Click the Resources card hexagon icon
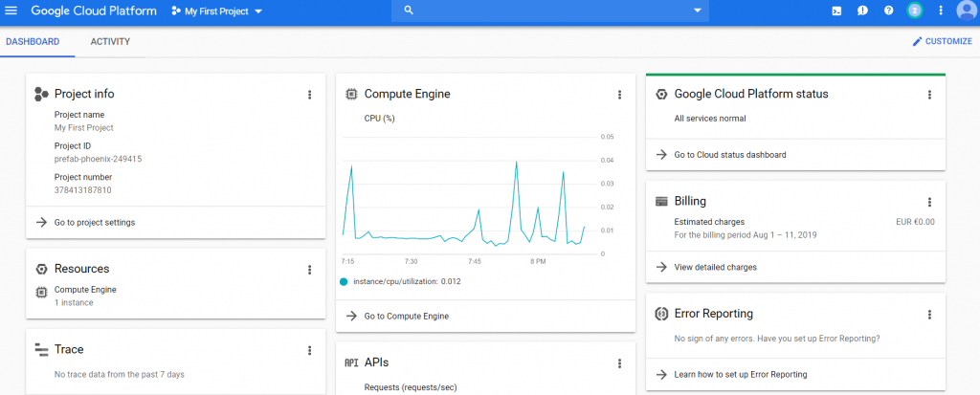Image resolution: width=980 pixels, height=395 pixels. tap(41, 270)
